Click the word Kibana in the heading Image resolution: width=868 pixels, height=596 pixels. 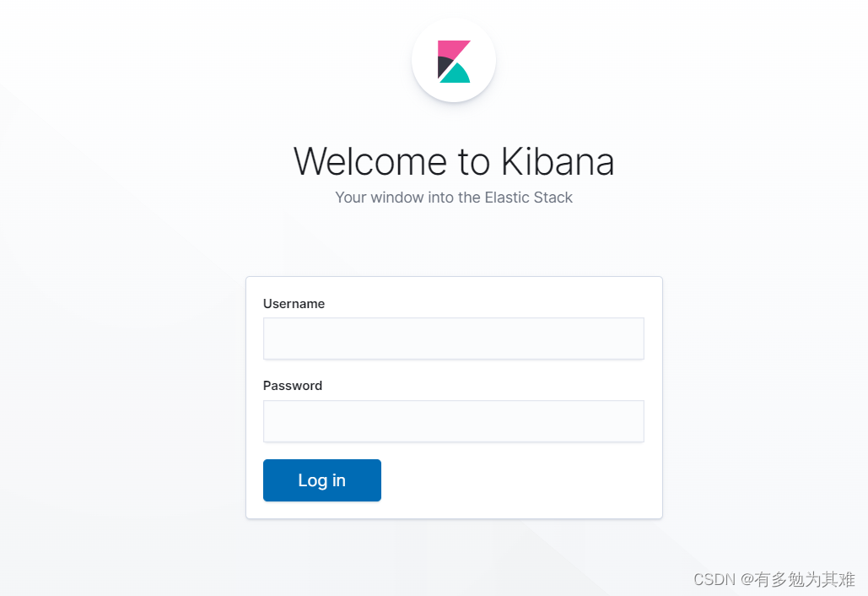click(x=558, y=161)
